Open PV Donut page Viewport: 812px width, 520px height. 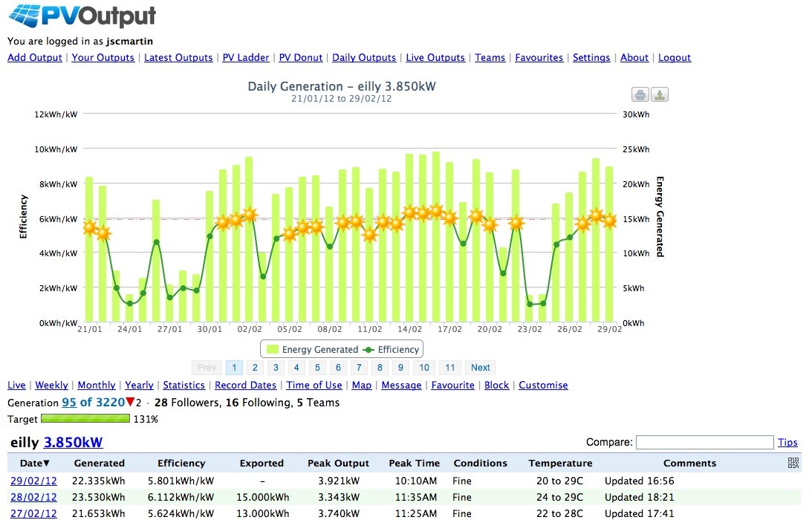300,57
